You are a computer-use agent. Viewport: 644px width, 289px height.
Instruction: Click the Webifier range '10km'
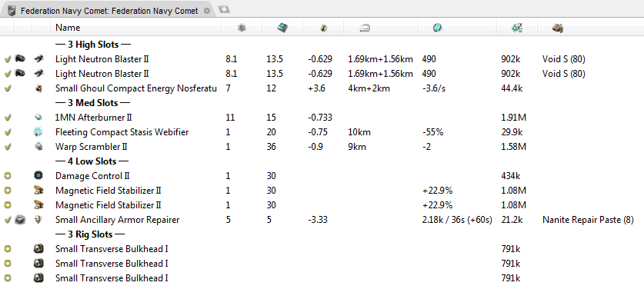tap(359, 132)
